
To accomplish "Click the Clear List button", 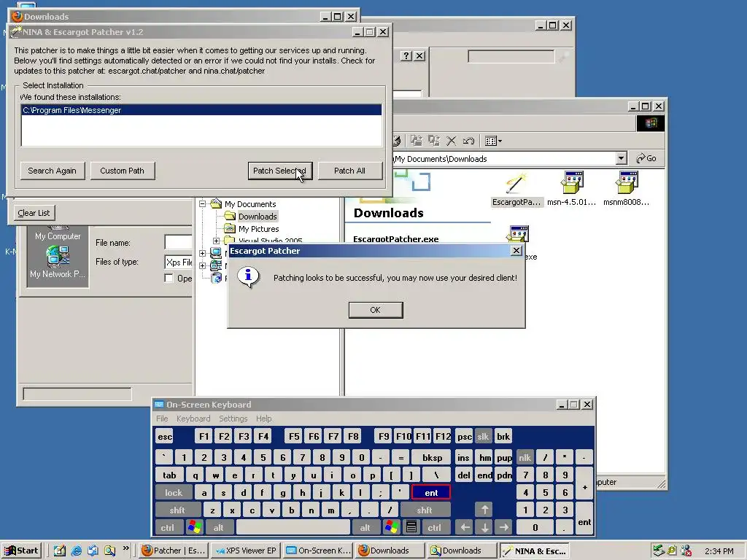I will coord(34,213).
